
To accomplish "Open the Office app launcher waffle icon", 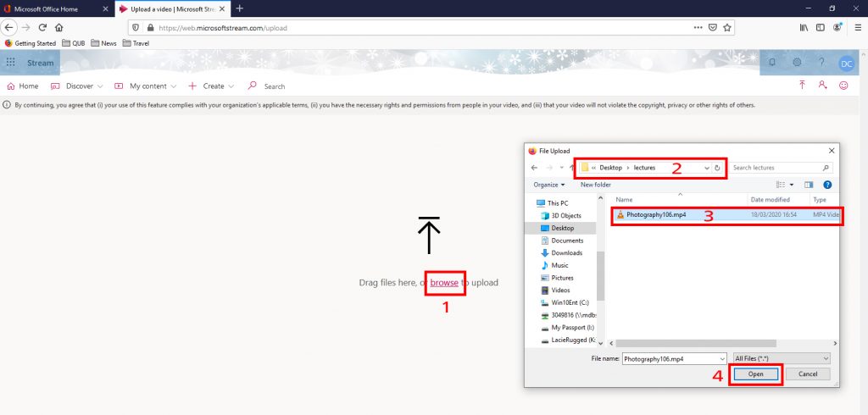I will 11,63.
